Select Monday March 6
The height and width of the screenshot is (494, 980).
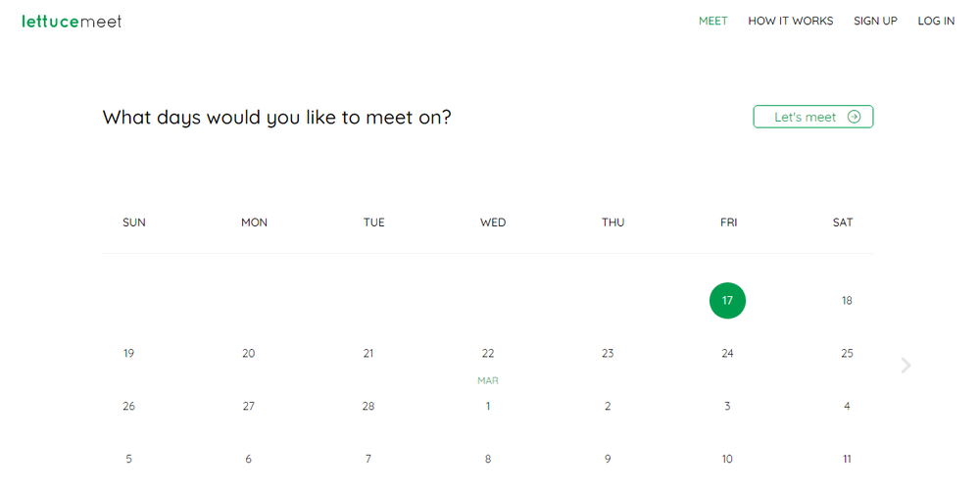click(249, 459)
